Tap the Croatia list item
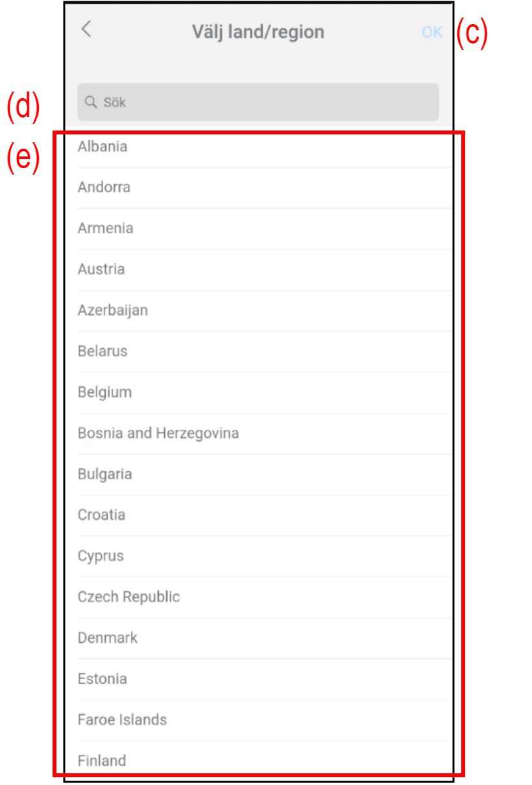 (x=101, y=515)
